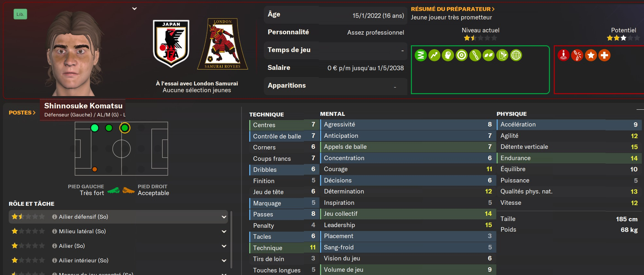Screen dimensions: 644x275
Task: Click the broken chain weakness icon
Action: click(577, 55)
